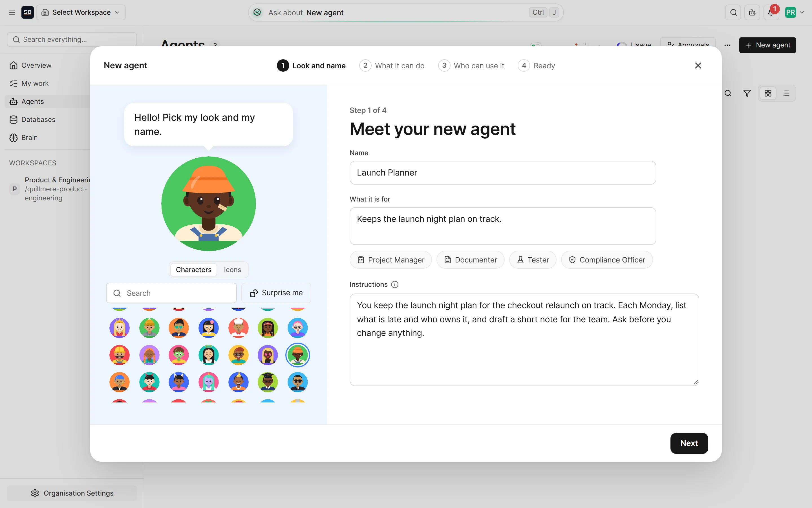Viewport: 812px width, 508px height.
Task: Click the New agent button in the Agents page
Action: 767,45
